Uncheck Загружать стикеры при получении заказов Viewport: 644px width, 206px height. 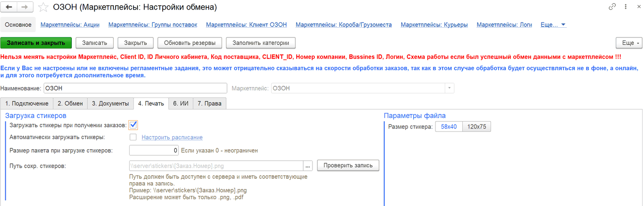pyautogui.click(x=133, y=125)
